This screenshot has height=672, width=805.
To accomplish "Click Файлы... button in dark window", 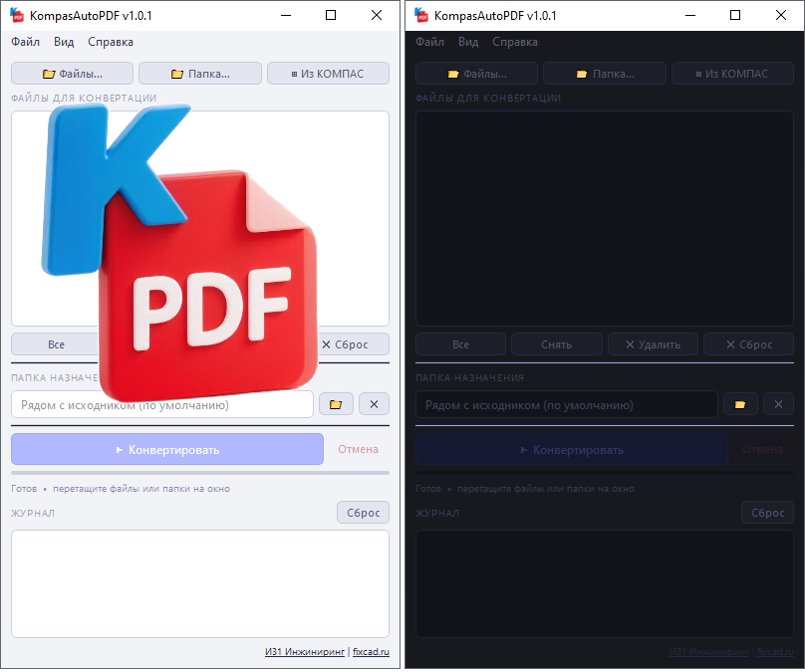I will [477, 74].
